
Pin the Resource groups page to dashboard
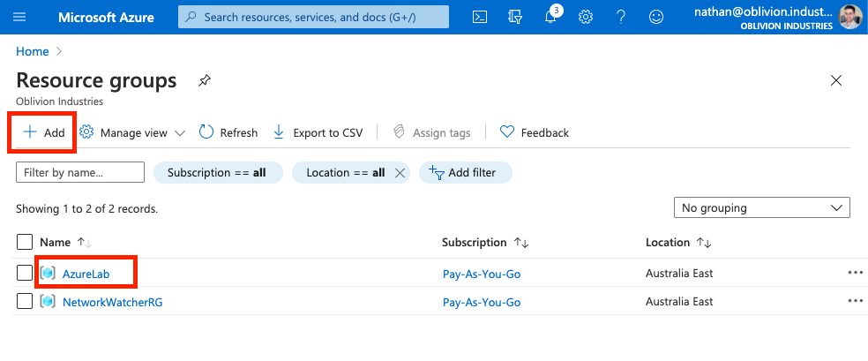pos(205,81)
